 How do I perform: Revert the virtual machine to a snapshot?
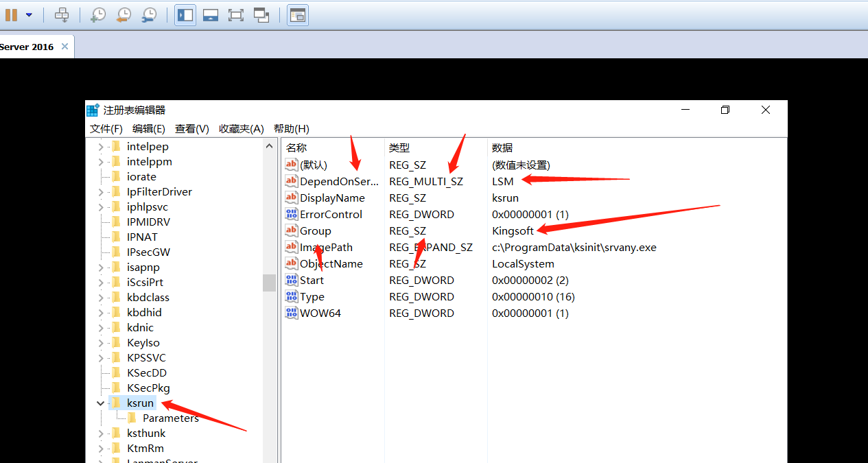click(x=124, y=14)
